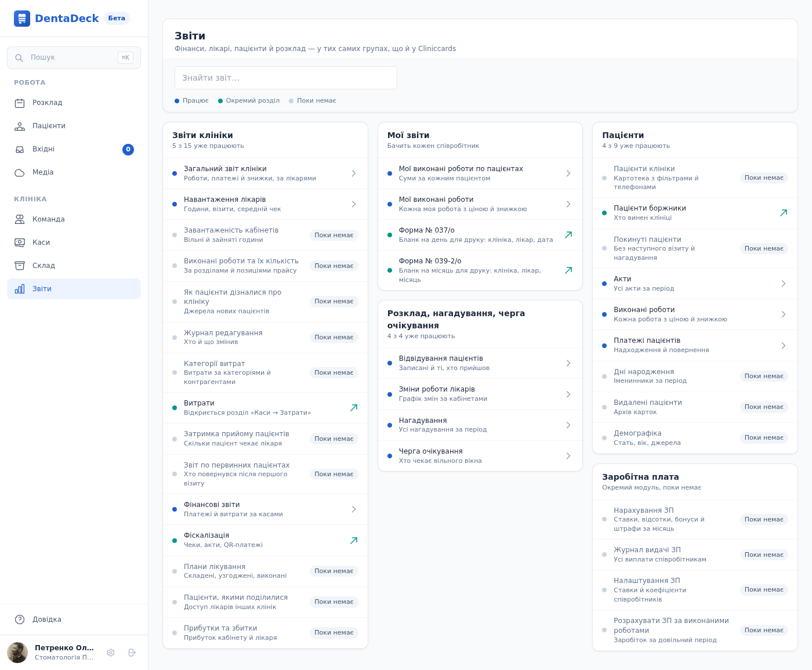Open the Вхідні inbox tray icon
This screenshot has width=812, height=670.
pyautogui.click(x=20, y=150)
